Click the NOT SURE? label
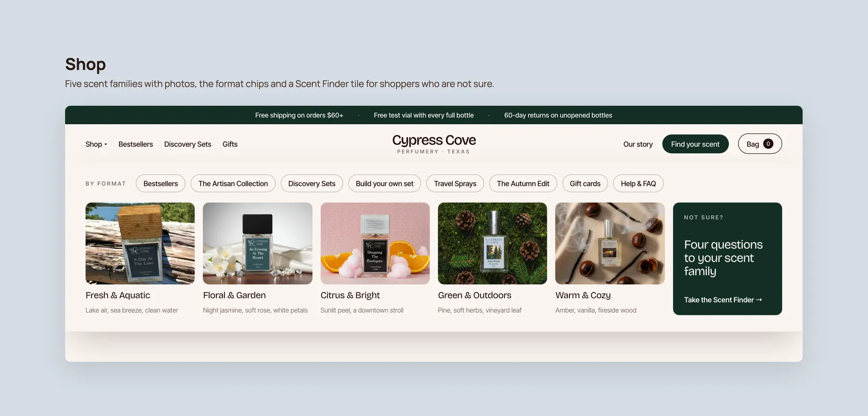Screen dimensions: 868x416 click(x=703, y=217)
